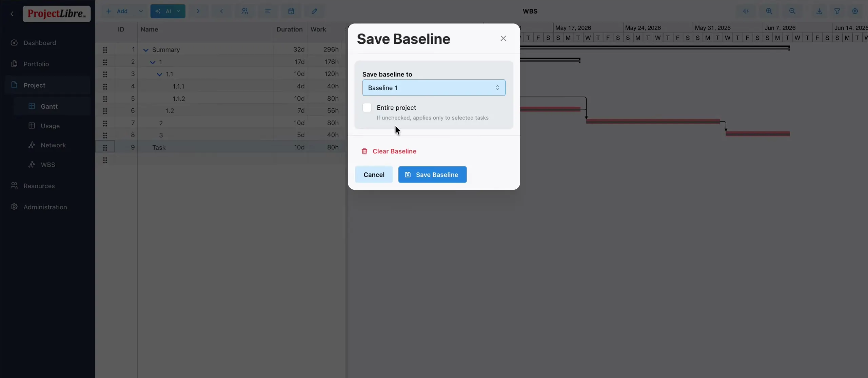Click the blue Save Baseline button
The image size is (868, 378).
point(432,175)
